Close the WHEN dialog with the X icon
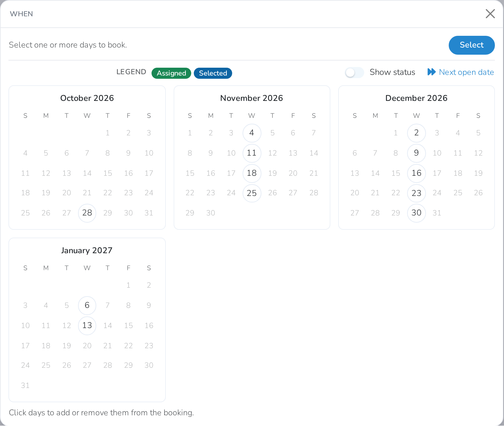 490,14
